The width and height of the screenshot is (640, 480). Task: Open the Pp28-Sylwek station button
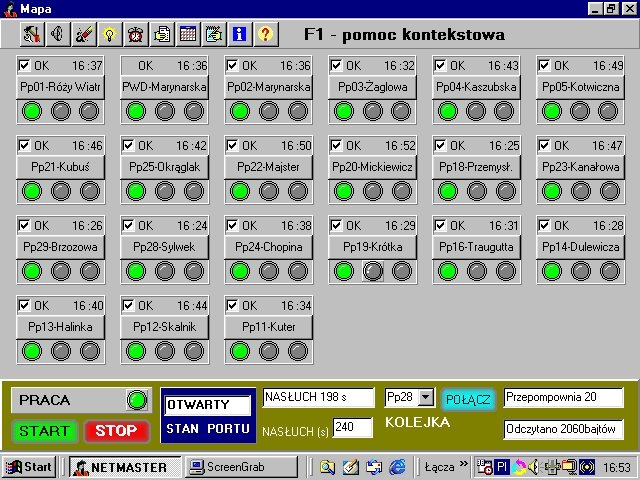click(x=164, y=247)
